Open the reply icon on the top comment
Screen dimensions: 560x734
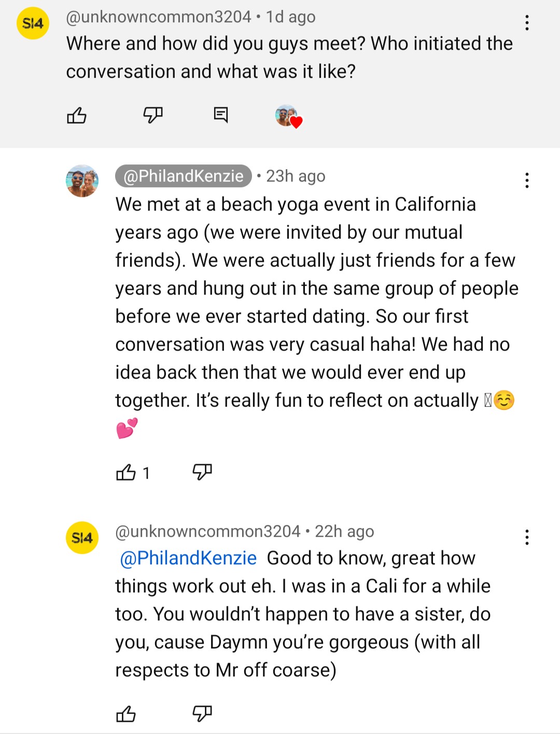(x=221, y=115)
